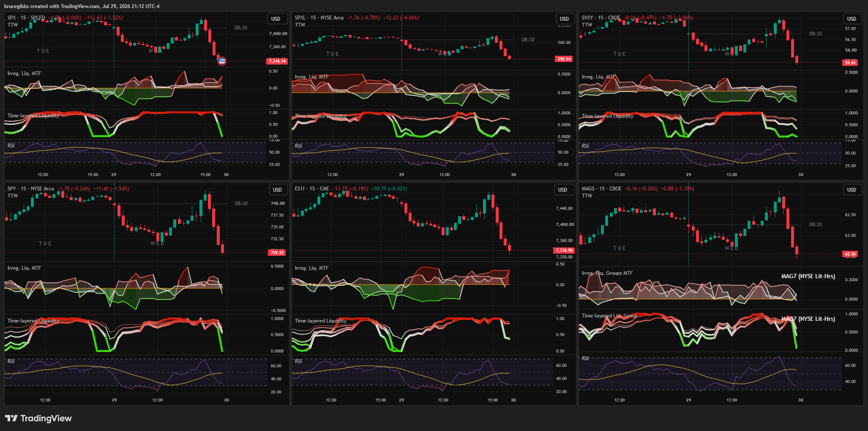
Task: Open the USD currency button on SPY chart
Action: pos(277,190)
